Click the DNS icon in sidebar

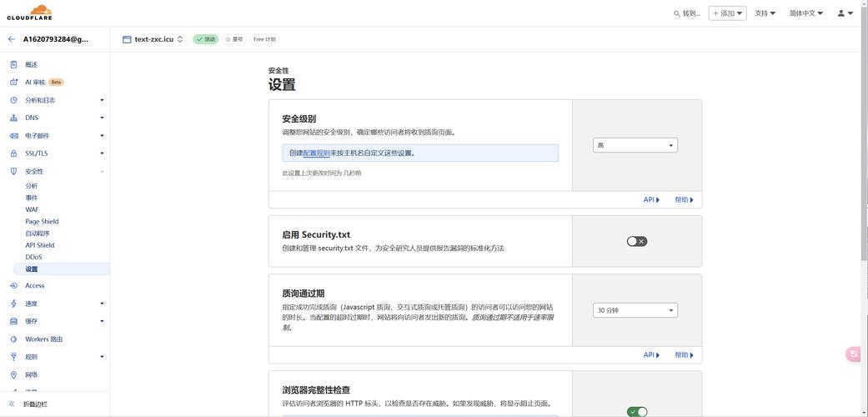(x=13, y=118)
